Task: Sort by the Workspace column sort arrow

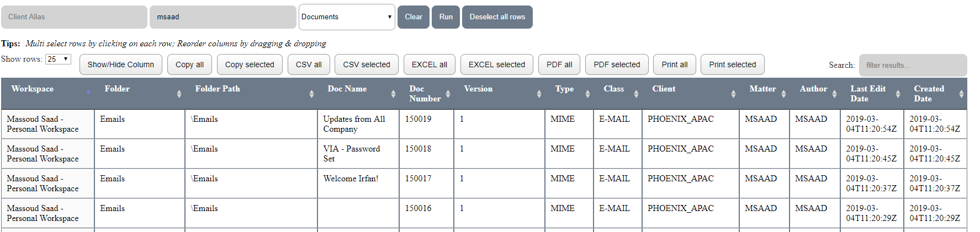Action: point(88,93)
